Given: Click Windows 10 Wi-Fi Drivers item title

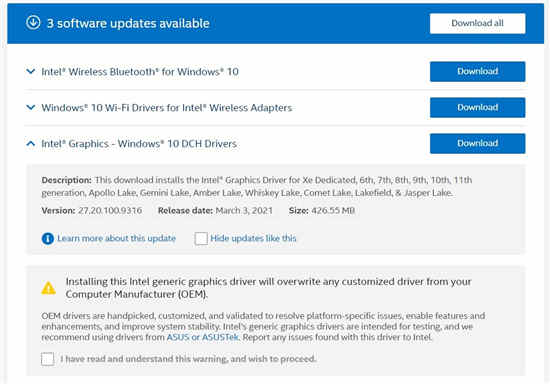Looking at the screenshot, I should (x=167, y=107).
